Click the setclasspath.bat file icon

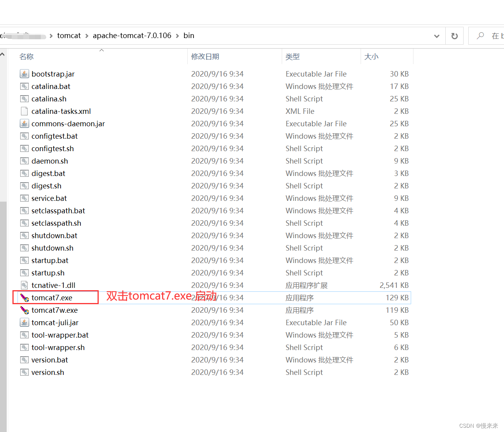pyautogui.click(x=24, y=211)
